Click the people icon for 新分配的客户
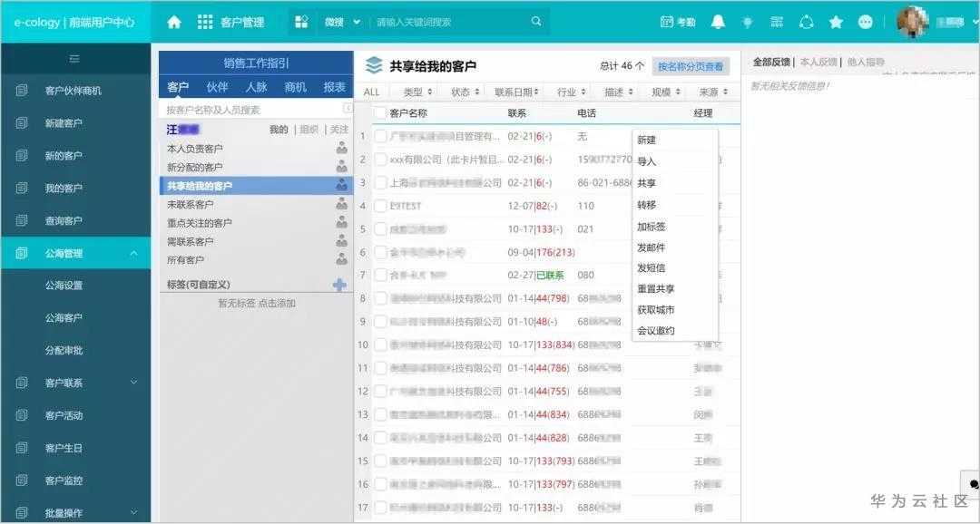This screenshot has height=524, width=980. coord(341,167)
